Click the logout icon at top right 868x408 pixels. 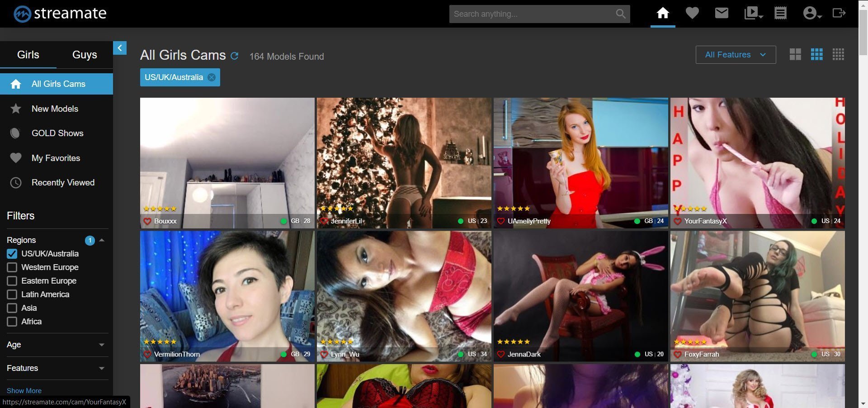(x=839, y=13)
